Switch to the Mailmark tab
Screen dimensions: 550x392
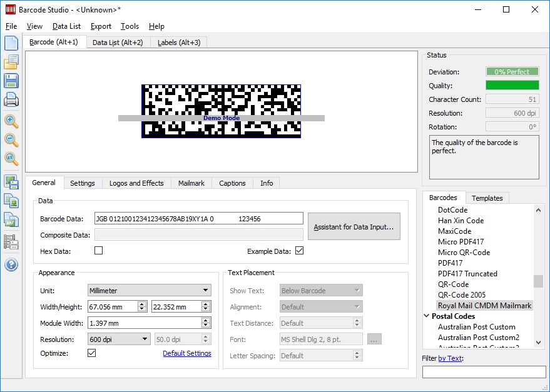(191, 183)
